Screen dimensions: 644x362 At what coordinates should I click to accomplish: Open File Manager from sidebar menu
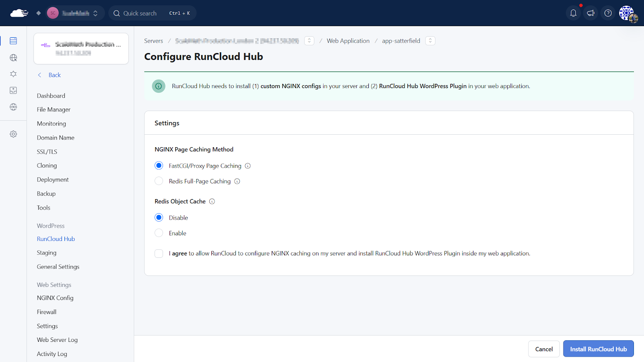[x=54, y=109]
